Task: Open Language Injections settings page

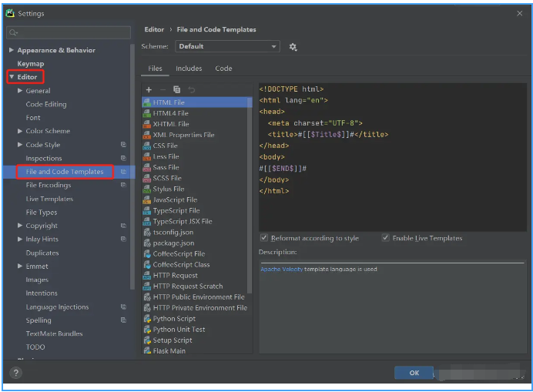Action: (x=57, y=307)
